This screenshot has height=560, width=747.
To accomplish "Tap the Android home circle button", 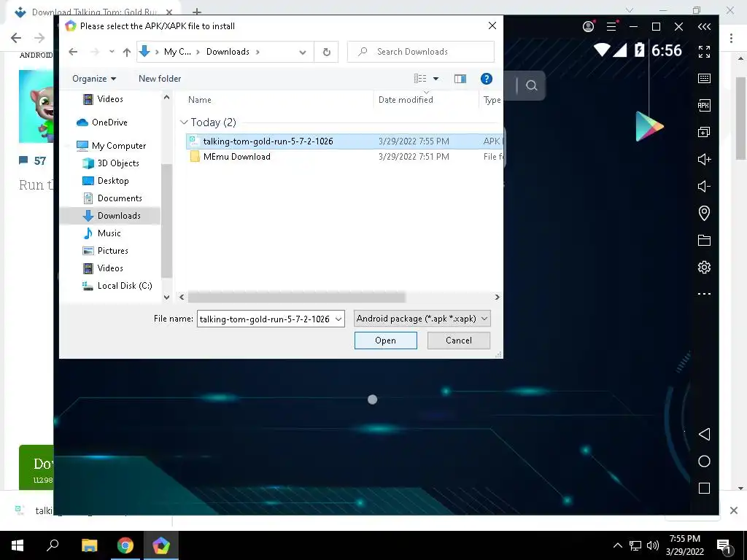I will click(704, 462).
